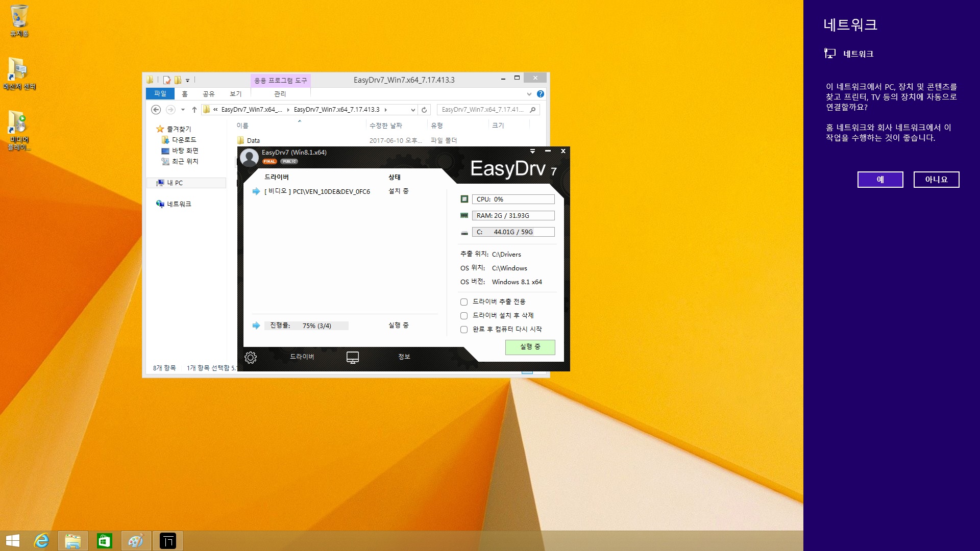Image resolution: width=980 pixels, height=551 pixels.
Task: Refresh the Explorer folder view
Action: [x=424, y=110]
